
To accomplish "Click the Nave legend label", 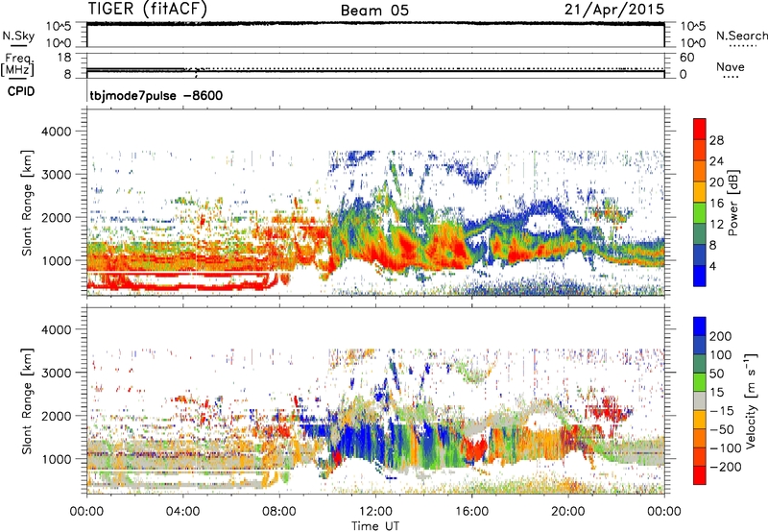I will coord(731,66).
